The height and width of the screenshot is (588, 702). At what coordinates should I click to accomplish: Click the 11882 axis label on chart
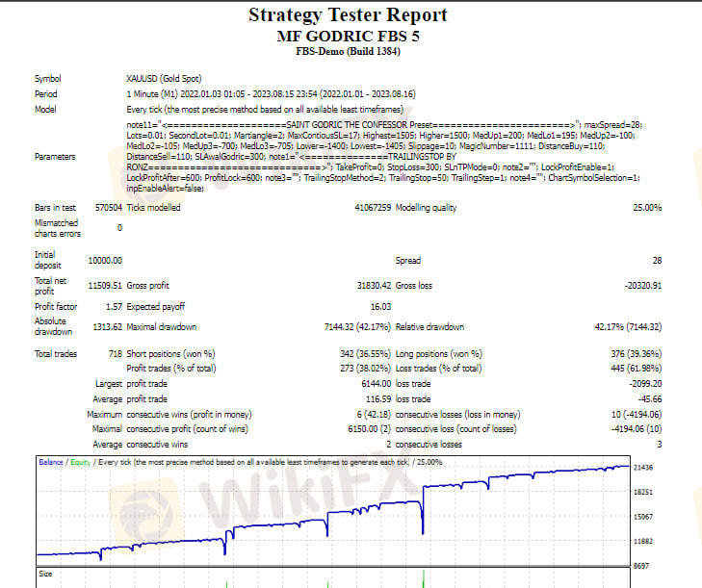[x=643, y=542]
